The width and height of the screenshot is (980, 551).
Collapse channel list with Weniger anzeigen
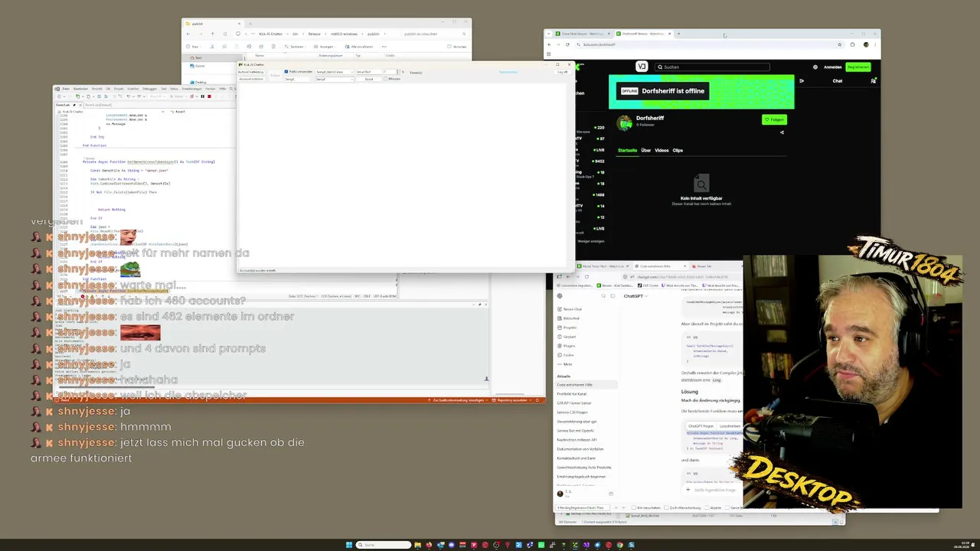pyautogui.click(x=590, y=241)
